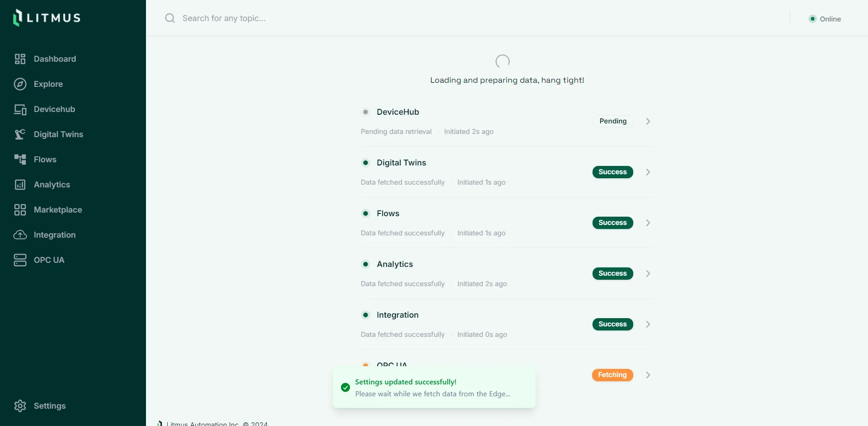Expand the Analytics row chevron
The image size is (868, 426).
coord(648,274)
